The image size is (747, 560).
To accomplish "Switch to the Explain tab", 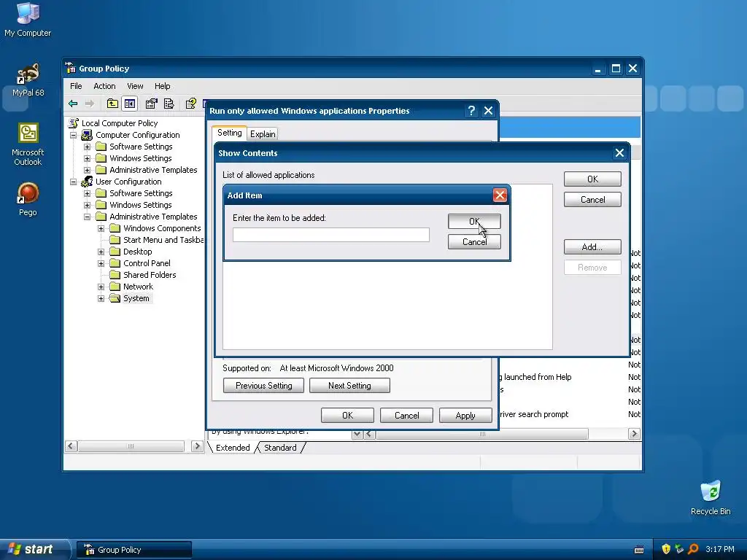I will point(263,134).
